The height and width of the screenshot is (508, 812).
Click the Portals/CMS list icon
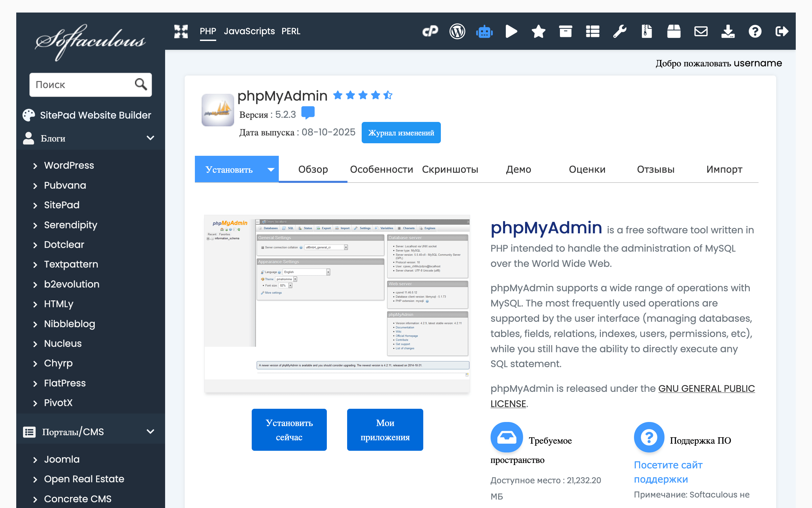click(29, 432)
